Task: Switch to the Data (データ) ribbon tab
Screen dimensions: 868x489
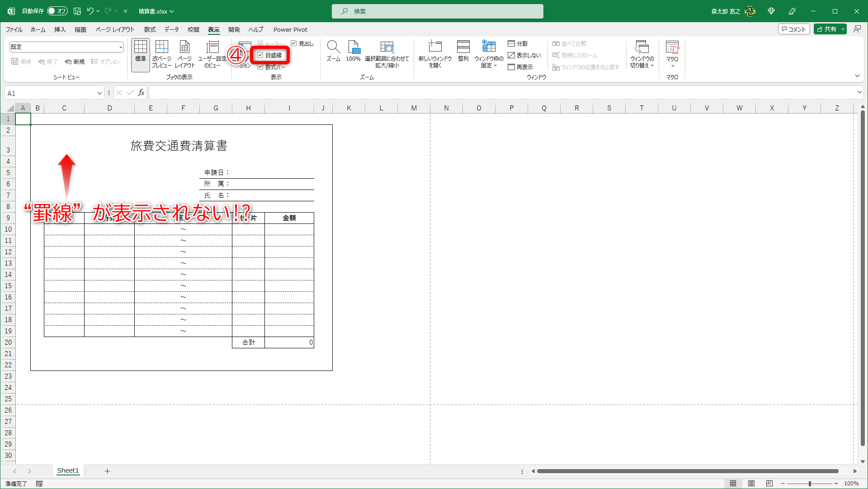Action: pyautogui.click(x=171, y=29)
